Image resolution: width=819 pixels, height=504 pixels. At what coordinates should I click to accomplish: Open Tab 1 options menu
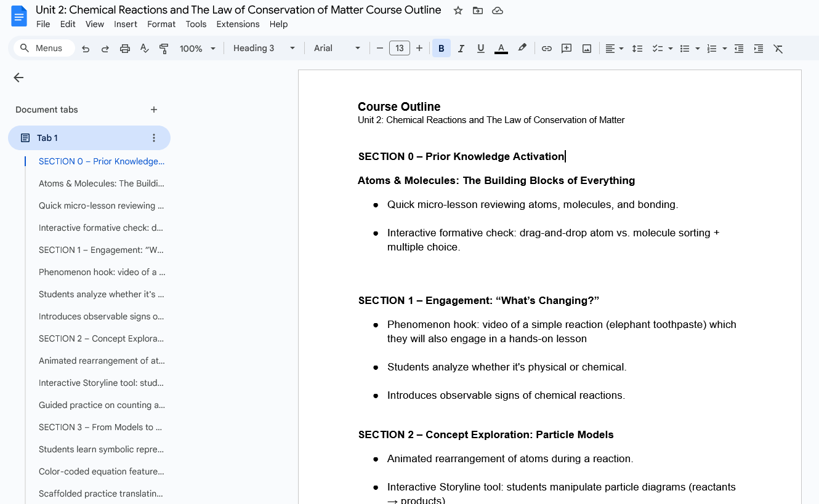coord(154,138)
